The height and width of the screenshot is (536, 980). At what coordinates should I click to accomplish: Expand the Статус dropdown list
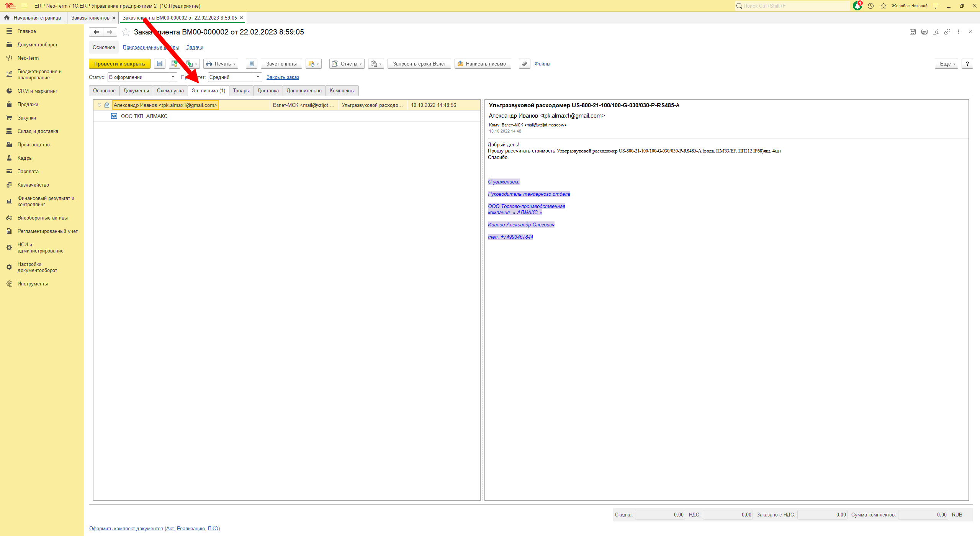click(x=173, y=77)
